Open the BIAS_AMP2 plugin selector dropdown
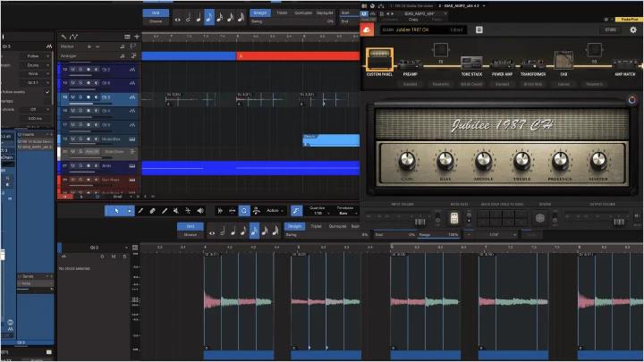Viewport: 644px width, 362px height. (423, 13)
